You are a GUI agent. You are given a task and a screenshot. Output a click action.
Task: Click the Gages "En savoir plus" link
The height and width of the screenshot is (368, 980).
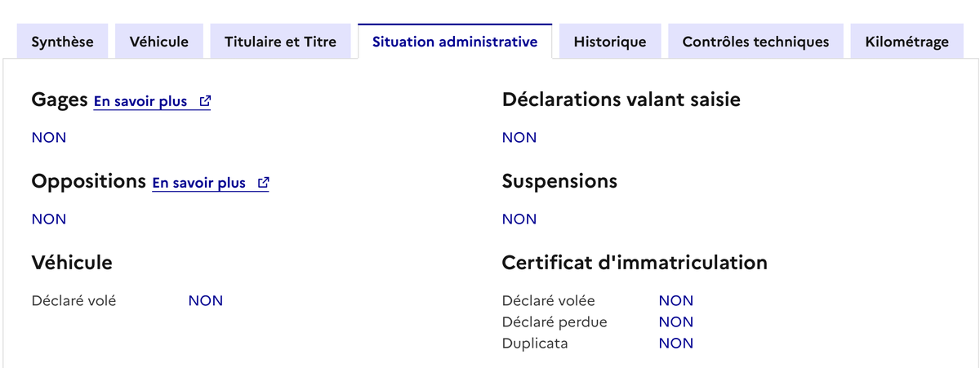pyautogui.click(x=140, y=102)
